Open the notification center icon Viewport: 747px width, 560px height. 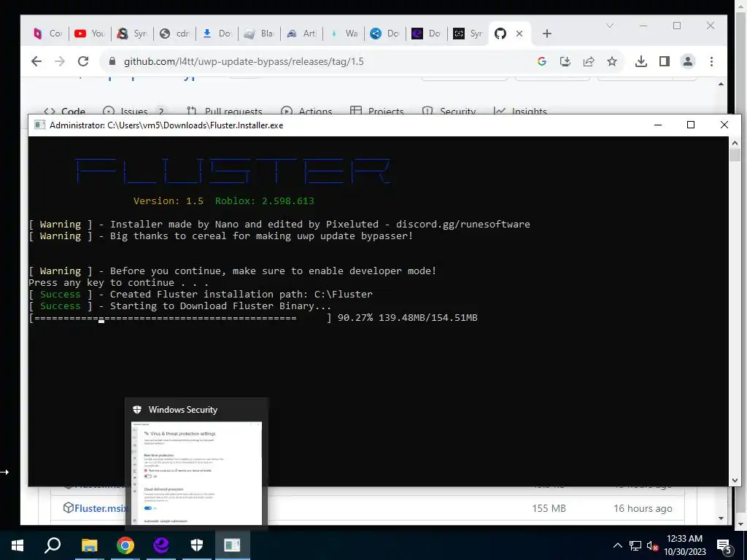coord(724,546)
